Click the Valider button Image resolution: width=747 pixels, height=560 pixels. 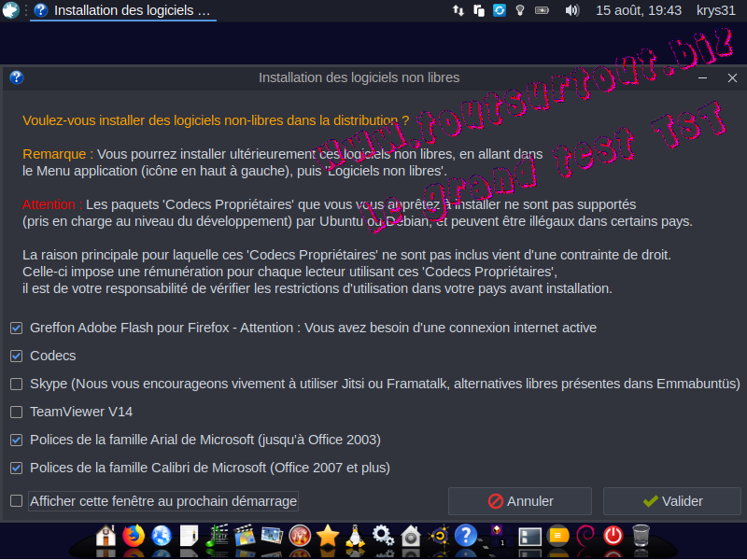click(672, 501)
